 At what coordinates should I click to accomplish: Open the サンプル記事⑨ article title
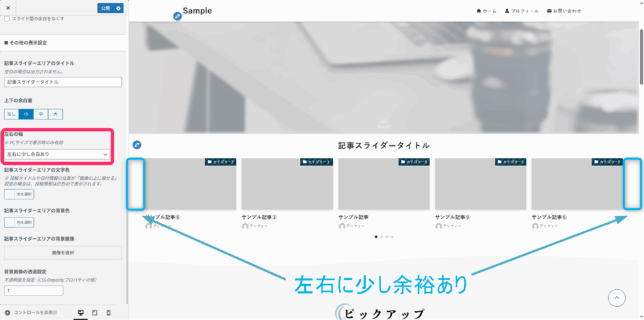(x=453, y=217)
